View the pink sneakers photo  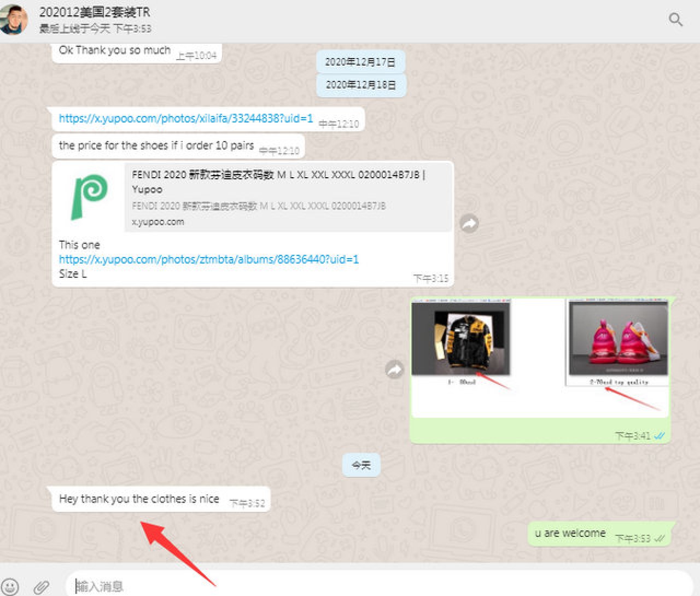pos(618,339)
